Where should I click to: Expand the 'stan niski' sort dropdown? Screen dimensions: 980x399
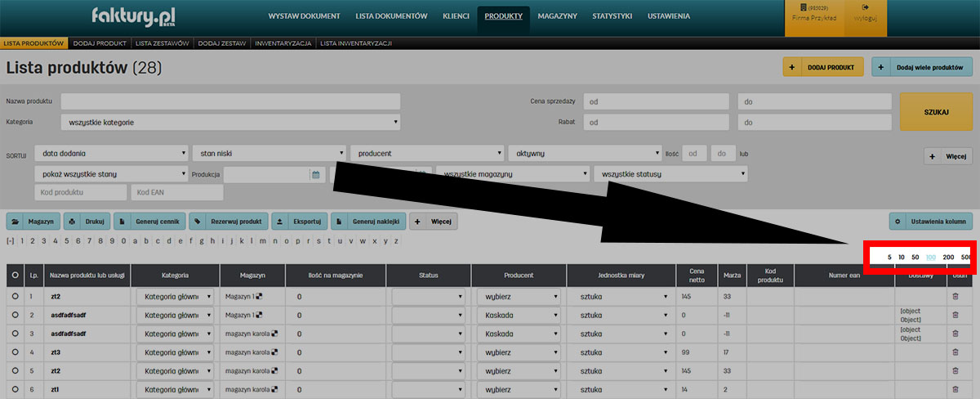click(x=269, y=153)
